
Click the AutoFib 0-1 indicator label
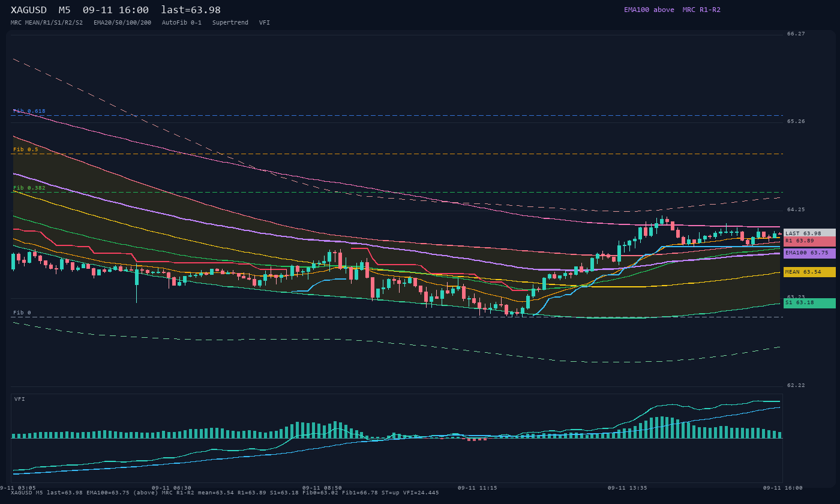tap(182, 23)
